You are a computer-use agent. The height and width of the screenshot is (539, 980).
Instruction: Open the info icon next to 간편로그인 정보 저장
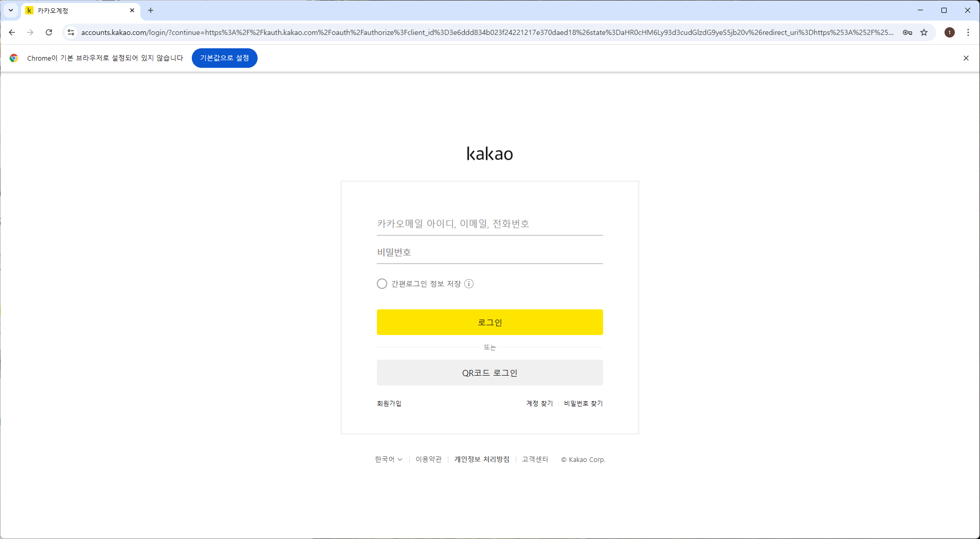click(x=469, y=284)
